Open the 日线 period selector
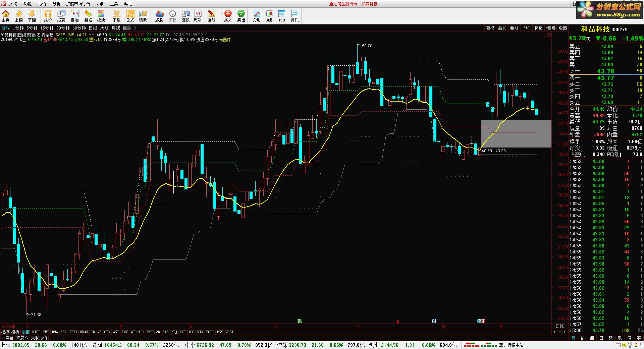644x349 pixels. tap(560, 326)
